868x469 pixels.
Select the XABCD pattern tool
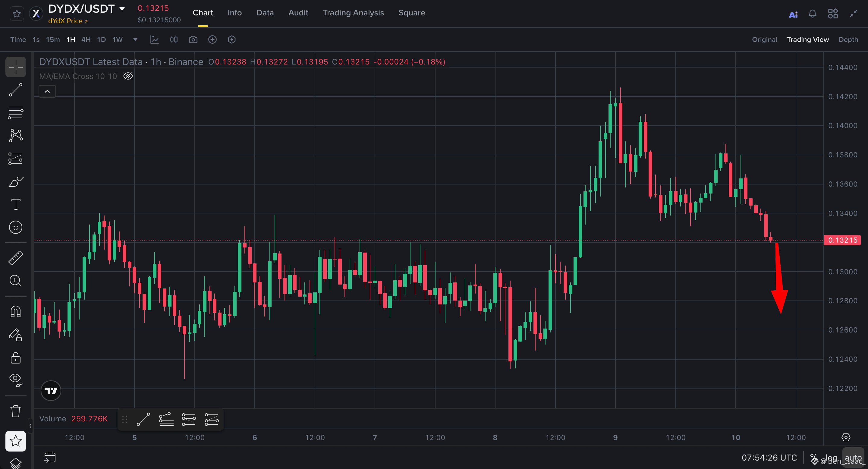(x=15, y=135)
